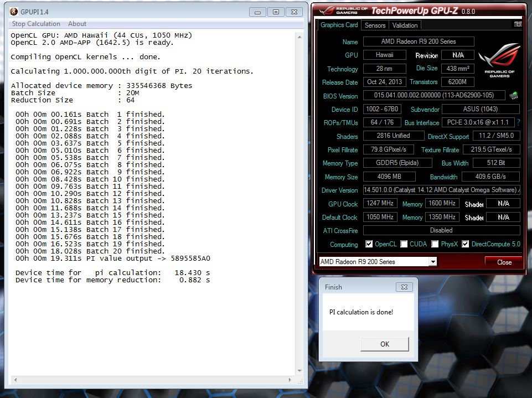This screenshot has height=398, width=532.
Task: Click the GPU Clock value 1247 MHz
Action: point(380,203)
